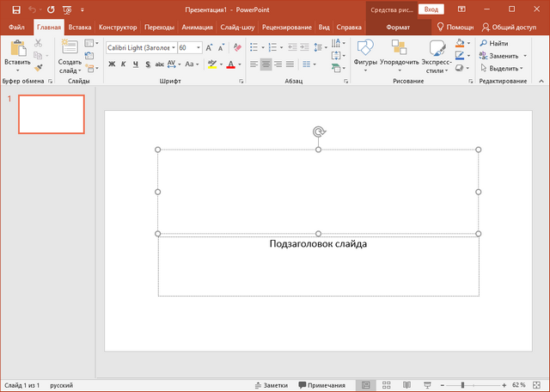Select slide 1 thumbnail in the panel

[x=52, y=114]
